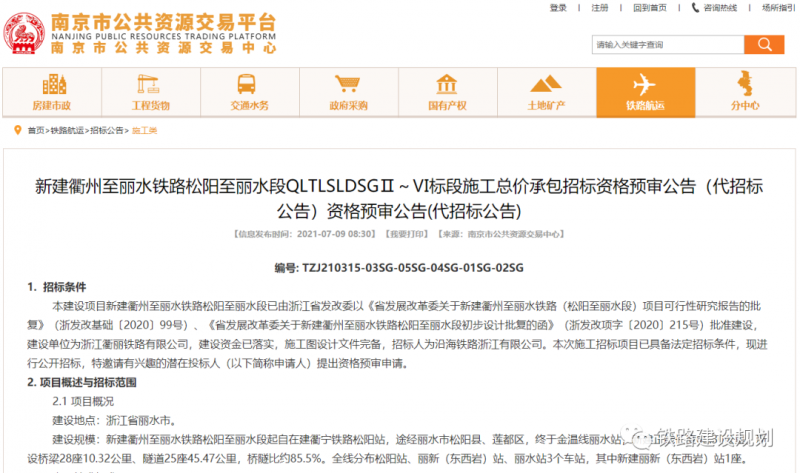Click 首页 in the breadcrumb

tap(36, 130)
